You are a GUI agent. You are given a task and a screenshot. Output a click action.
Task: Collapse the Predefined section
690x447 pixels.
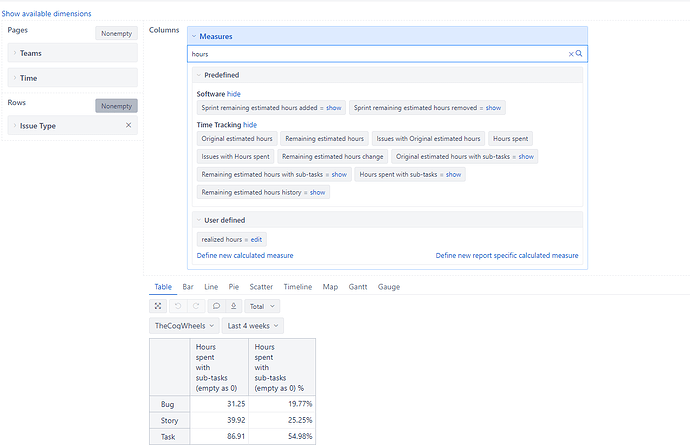[199, 75]
